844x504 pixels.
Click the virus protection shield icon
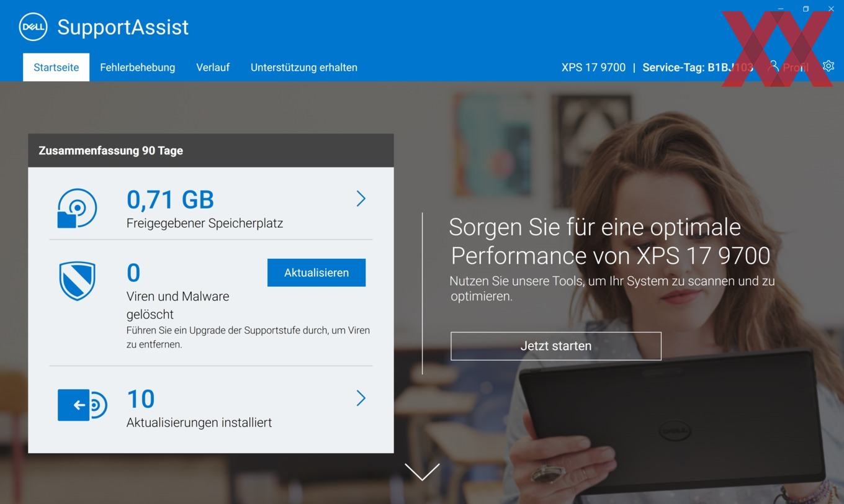tap(77, 281)
